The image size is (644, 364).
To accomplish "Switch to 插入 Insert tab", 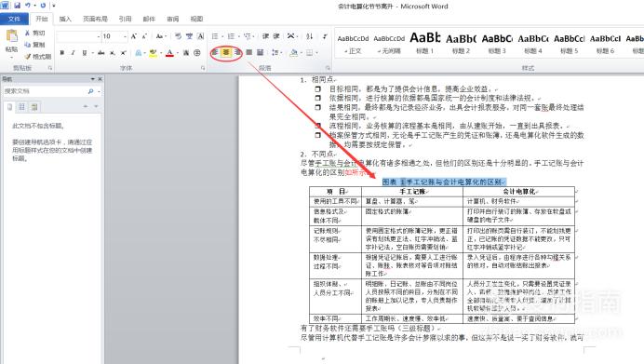I will pyautogui.click(x=65, y=19).
